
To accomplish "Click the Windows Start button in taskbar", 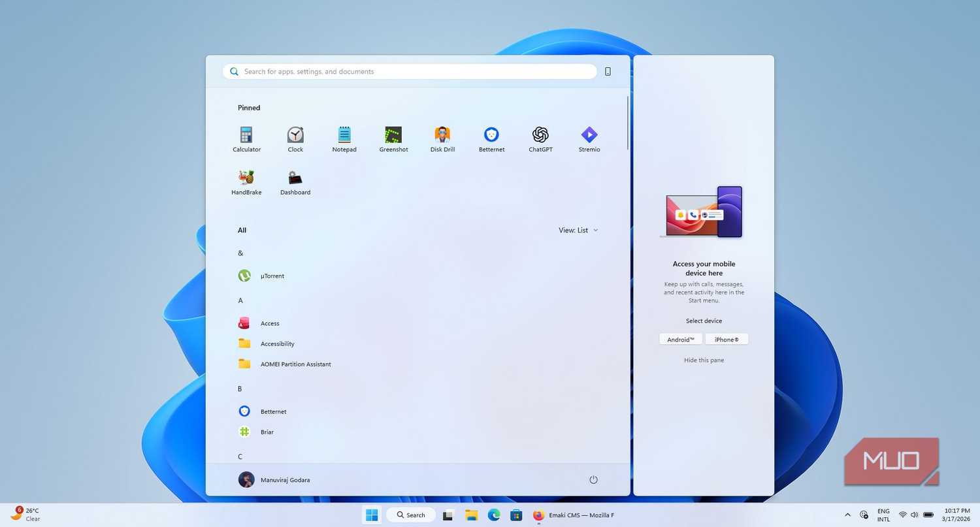I will pos(372,515).
